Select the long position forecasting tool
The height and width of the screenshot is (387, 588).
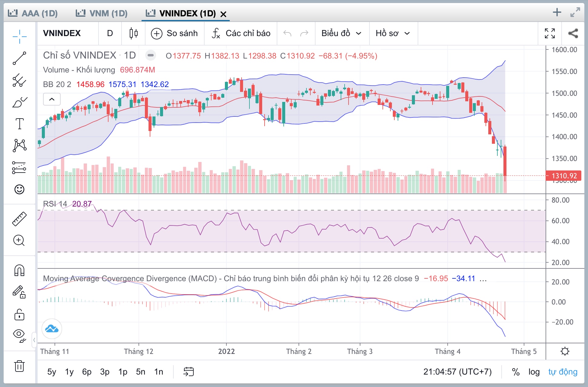click(19, 167)
